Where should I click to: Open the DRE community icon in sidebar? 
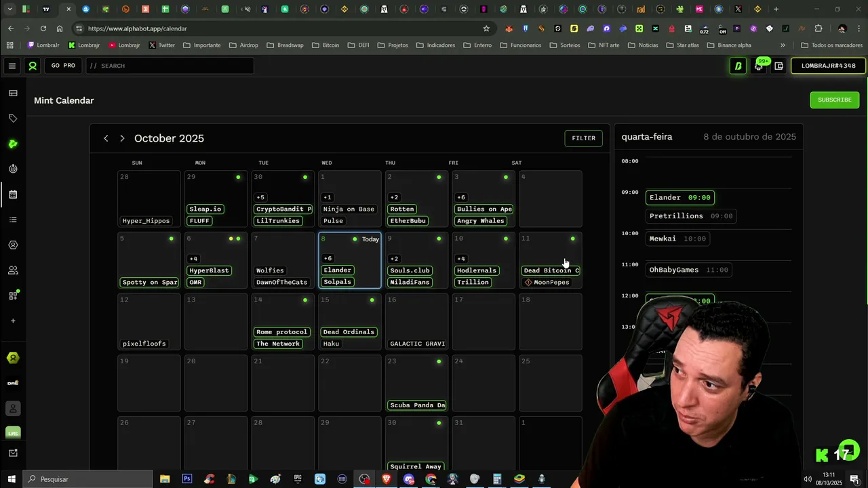13,383
